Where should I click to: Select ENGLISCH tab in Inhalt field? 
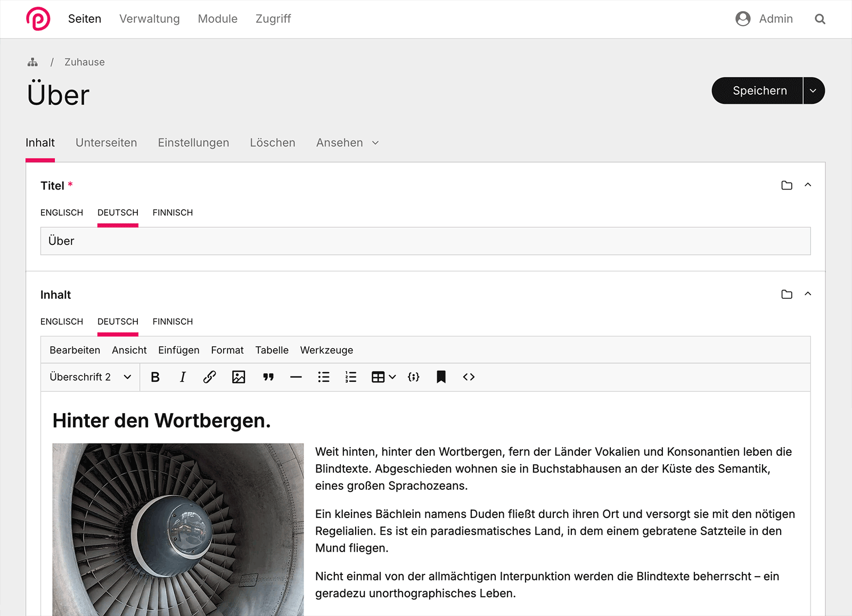pos(62,322)
